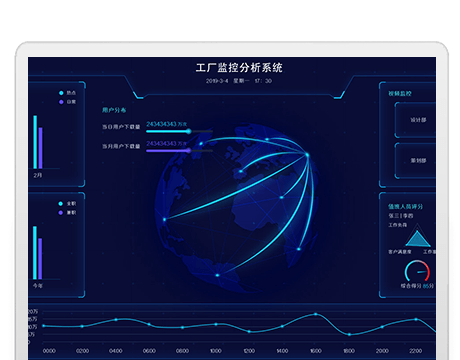Click the line chart point at 0000
The image size is (460, 360).
click(44, 326)
